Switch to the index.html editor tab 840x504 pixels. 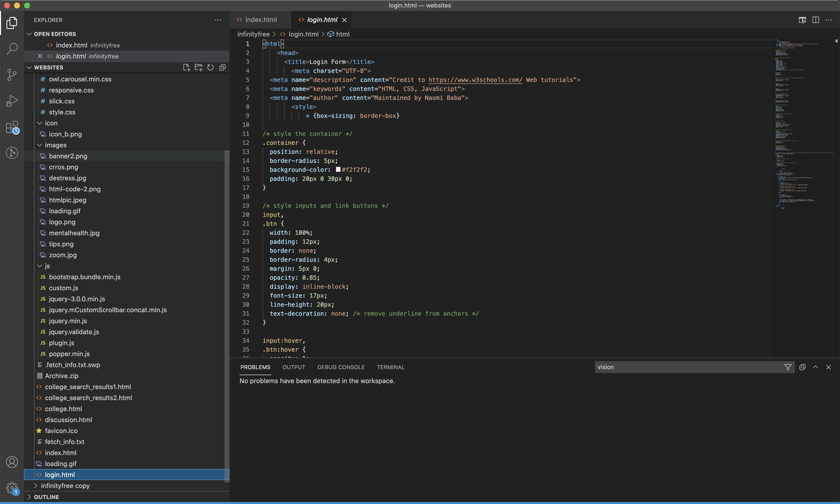point(260,20)
